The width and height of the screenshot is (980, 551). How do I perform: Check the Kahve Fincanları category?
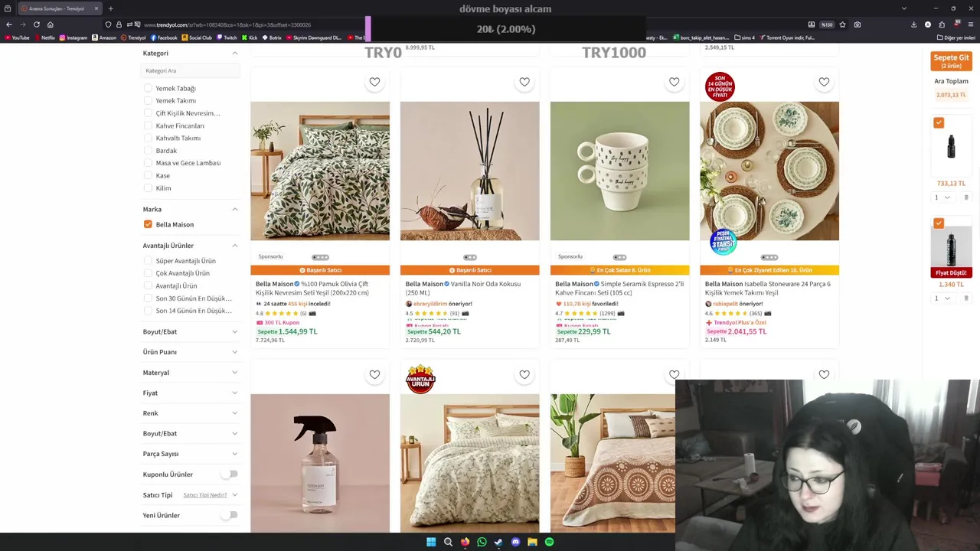coord(148,126)
